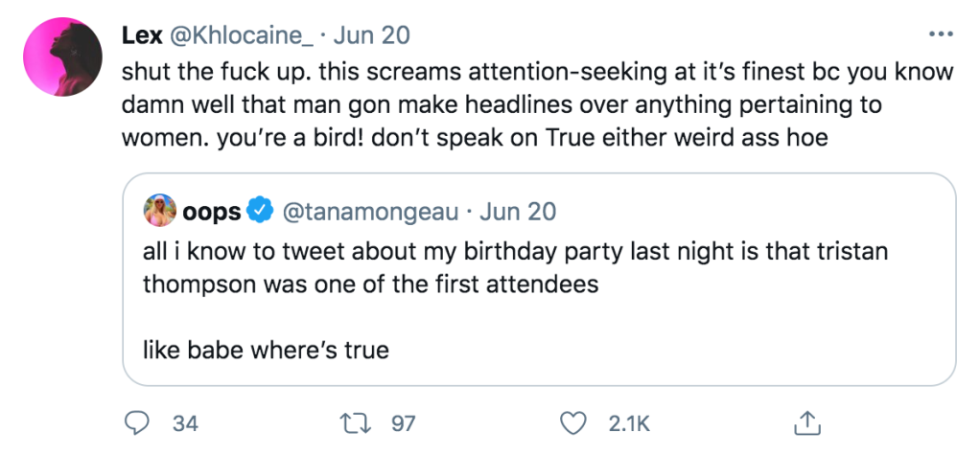The width and height of the screenshot is (980, 455).
Task: Click the 34 replies count
Action: click(x=184, y=422)
